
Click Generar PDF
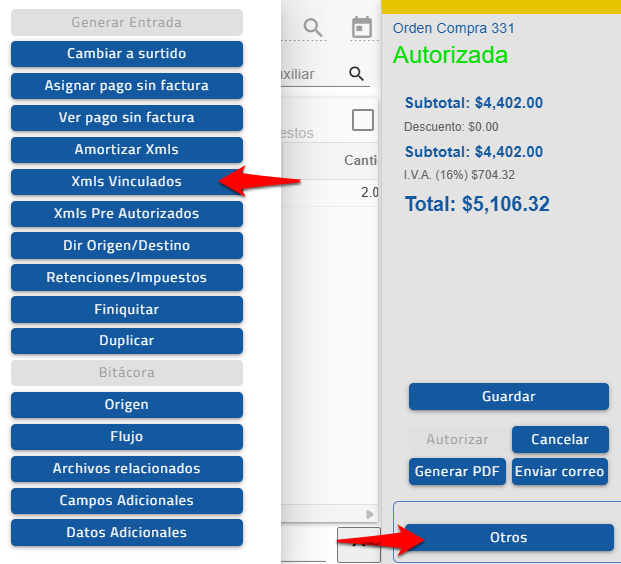point(457,472)
